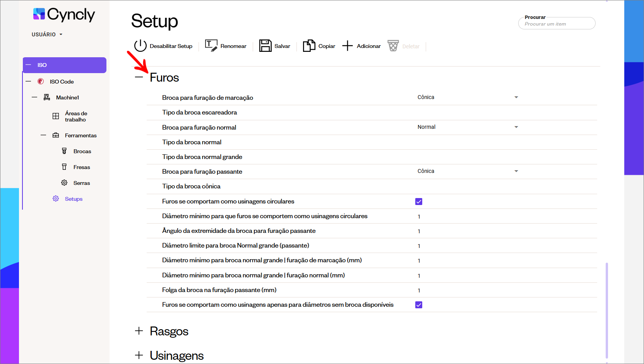Collapse the Machine1 tree node
Screen dimensions: 644x364
tap(34, 97)
